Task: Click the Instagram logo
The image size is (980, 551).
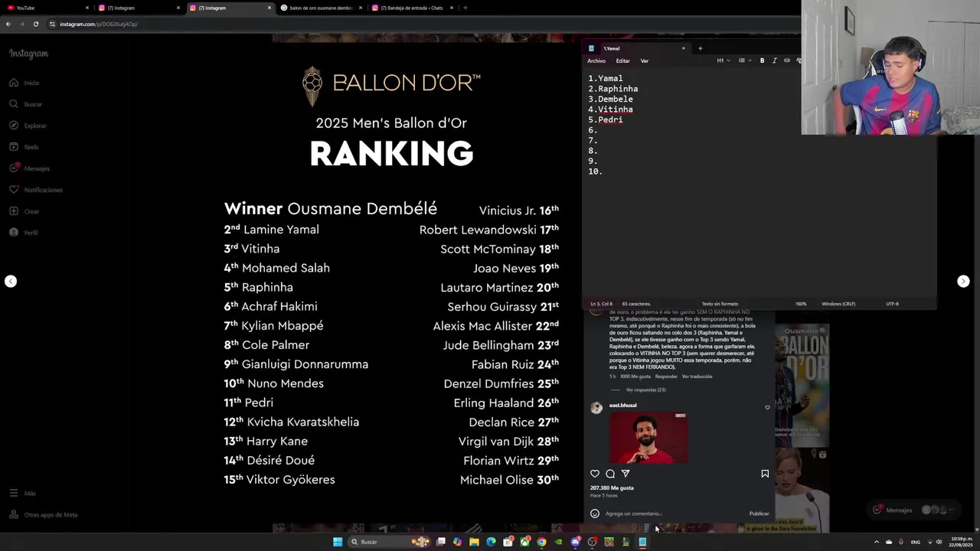Action: [28, 54]
